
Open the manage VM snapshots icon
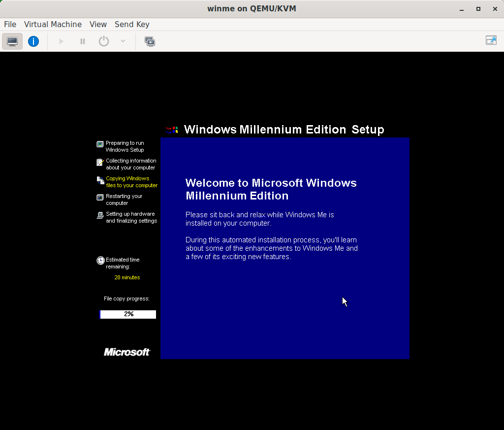(150, 41)
